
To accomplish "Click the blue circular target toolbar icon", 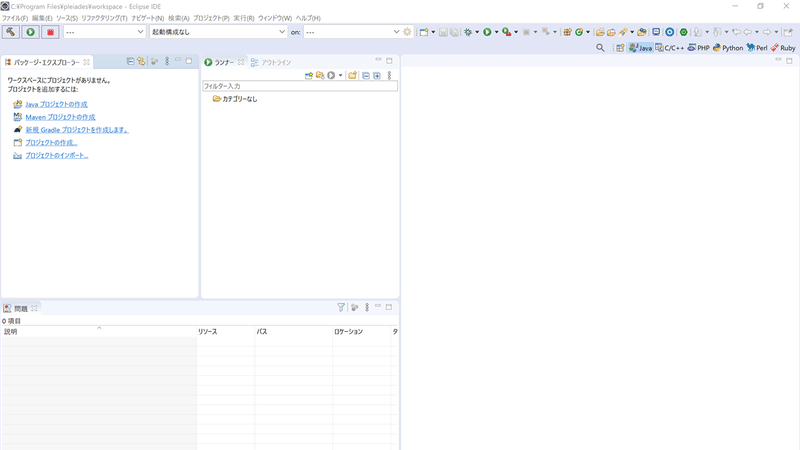I will 669,32.
